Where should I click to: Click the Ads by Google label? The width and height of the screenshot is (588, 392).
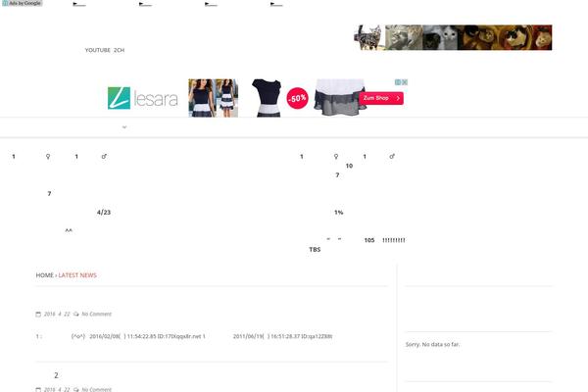pos(23,3)
